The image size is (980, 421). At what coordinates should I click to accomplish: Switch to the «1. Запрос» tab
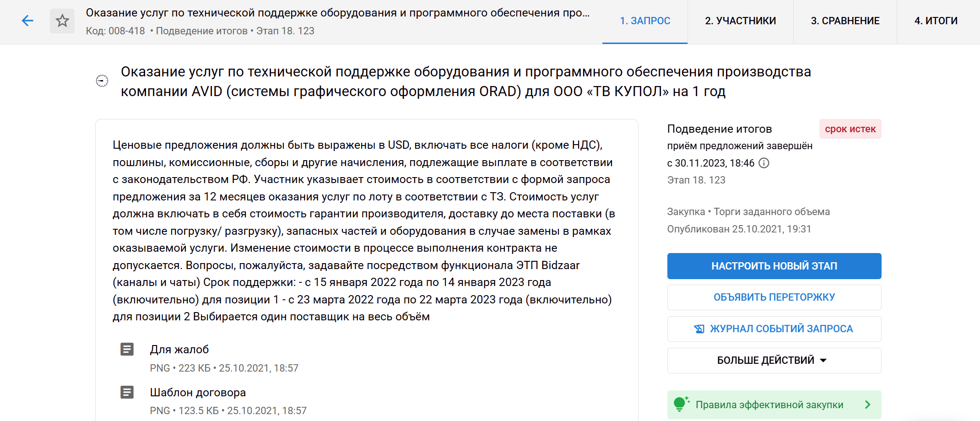644,21
